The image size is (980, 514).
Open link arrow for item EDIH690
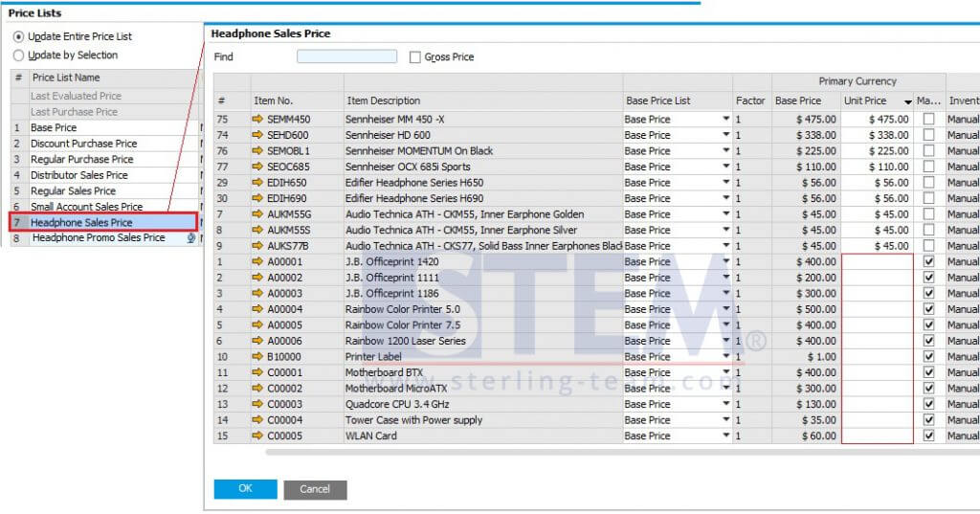[257, 198]
